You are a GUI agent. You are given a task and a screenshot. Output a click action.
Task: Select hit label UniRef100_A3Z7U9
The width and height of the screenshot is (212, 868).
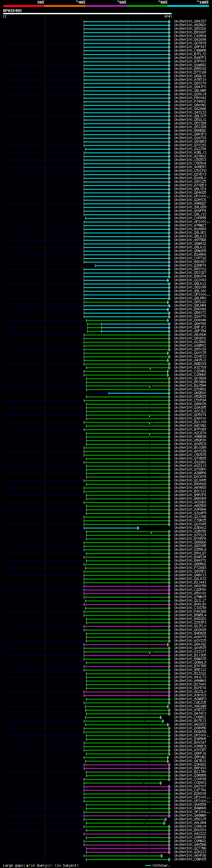(190, 368)
